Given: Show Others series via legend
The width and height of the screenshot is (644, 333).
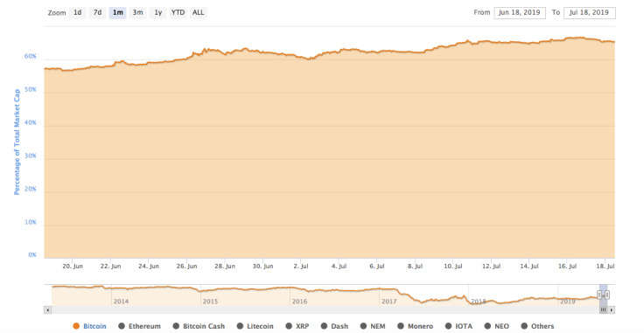Looking at the screenshot, I should (x=537, y=326).
